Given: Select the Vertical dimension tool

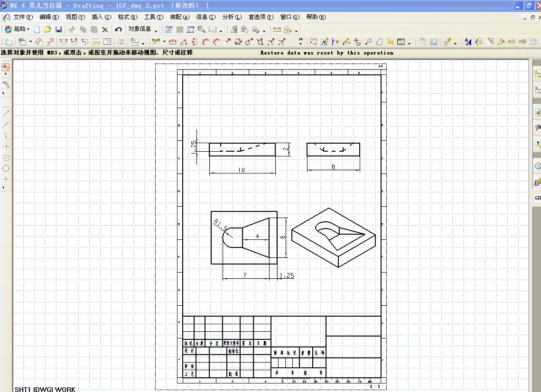Looking at the screenshot, I should click(x=195, y=42).
